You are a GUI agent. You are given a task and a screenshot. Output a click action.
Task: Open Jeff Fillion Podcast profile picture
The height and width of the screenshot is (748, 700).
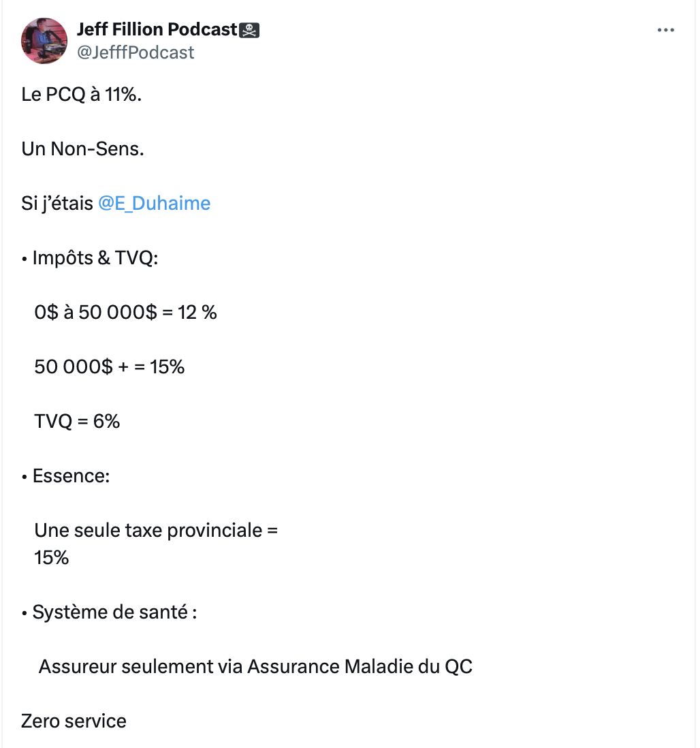[x=44, y=41]
